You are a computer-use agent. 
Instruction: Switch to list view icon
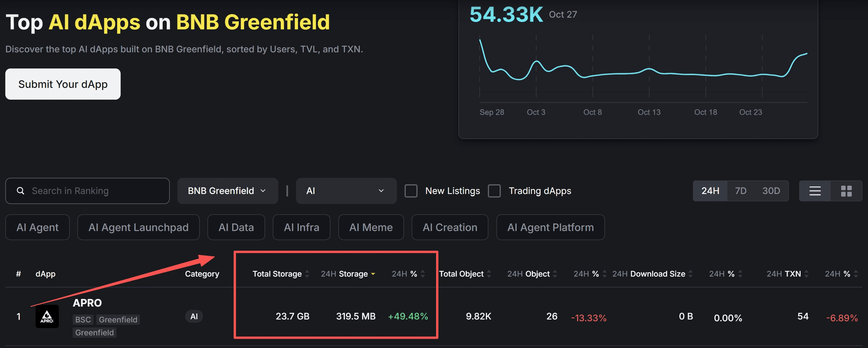815,191
